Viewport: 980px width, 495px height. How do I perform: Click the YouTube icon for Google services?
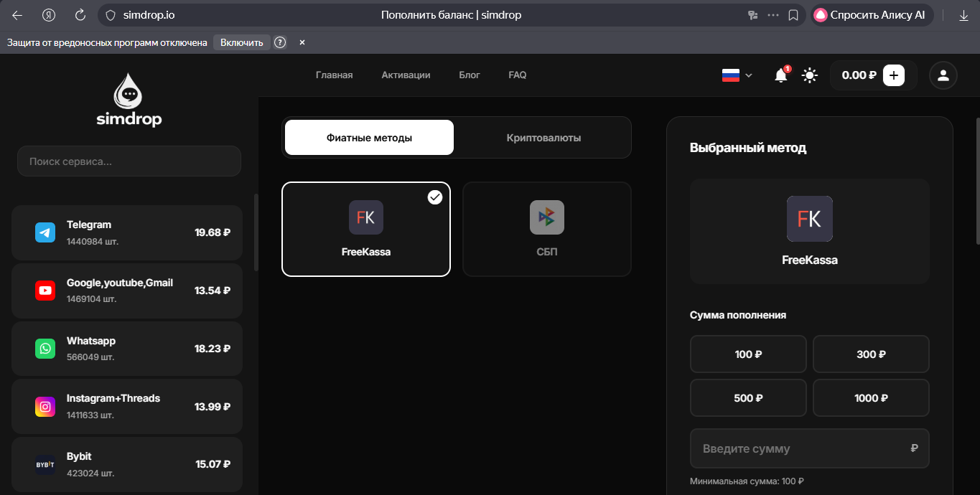coord(45,291)
